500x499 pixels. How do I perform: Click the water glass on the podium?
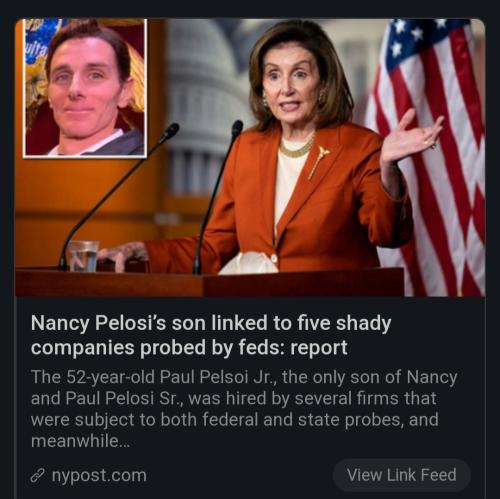(x=83, y=255)
